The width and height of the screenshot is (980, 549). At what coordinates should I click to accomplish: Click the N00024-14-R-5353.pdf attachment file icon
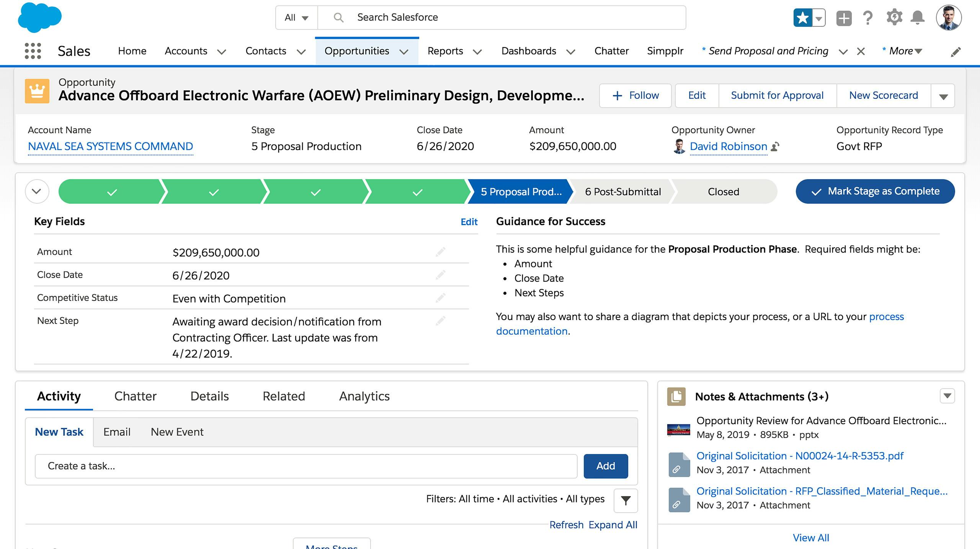[x=679, y=465]
